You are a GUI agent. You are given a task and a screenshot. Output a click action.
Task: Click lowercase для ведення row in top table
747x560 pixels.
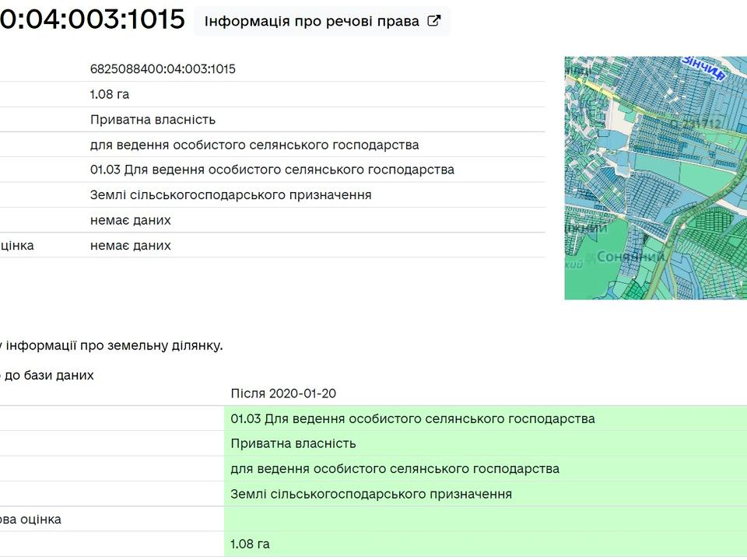point(254,145)
